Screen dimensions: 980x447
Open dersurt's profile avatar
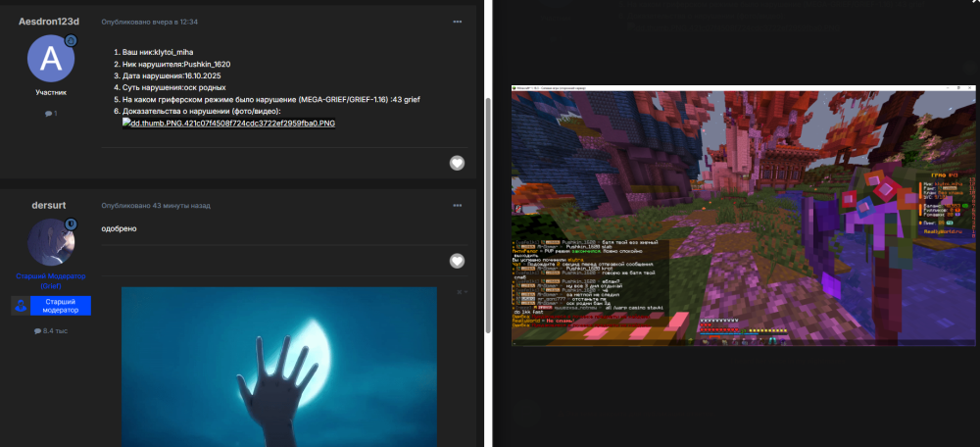click(x=51, y=242)
